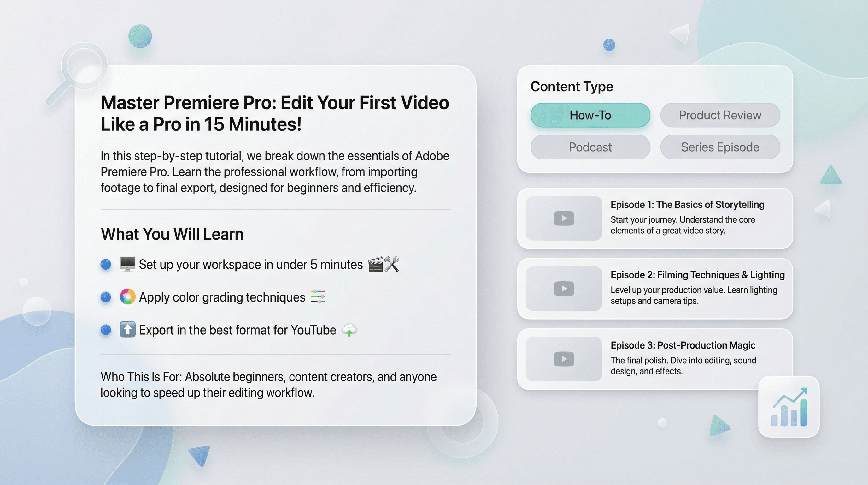Play the Episode 3 video thumbnail
This screenshot has height=485, width=868.
point(564,359)
